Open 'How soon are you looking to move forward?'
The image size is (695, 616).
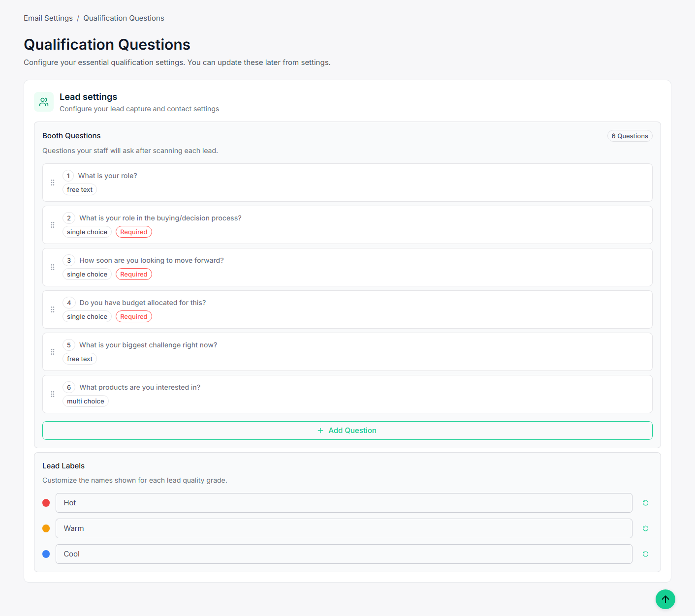point(347,267)
